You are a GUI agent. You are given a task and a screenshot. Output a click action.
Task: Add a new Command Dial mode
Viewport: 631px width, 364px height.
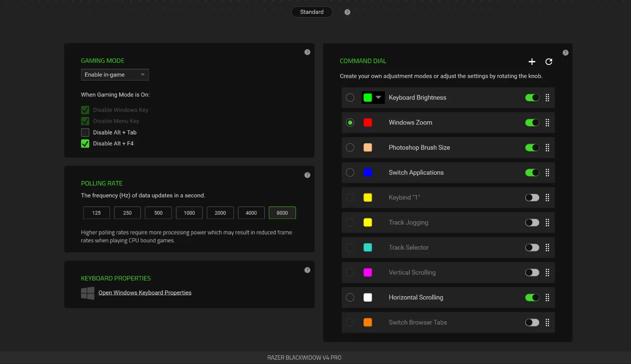[532, 61]
